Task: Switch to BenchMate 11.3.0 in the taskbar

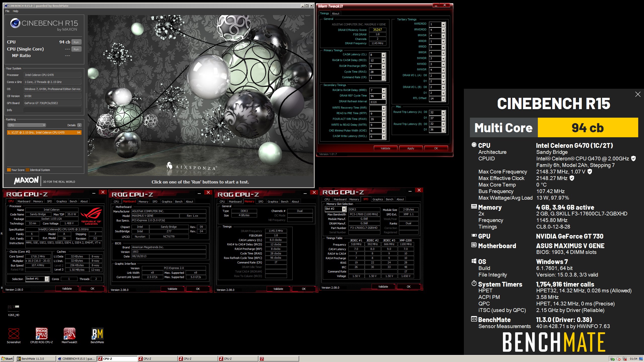Action: 36,359
